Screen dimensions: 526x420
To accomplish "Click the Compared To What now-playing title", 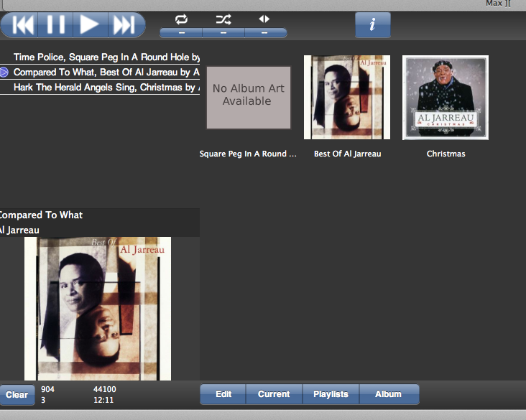I will click(x=41, y=215).
